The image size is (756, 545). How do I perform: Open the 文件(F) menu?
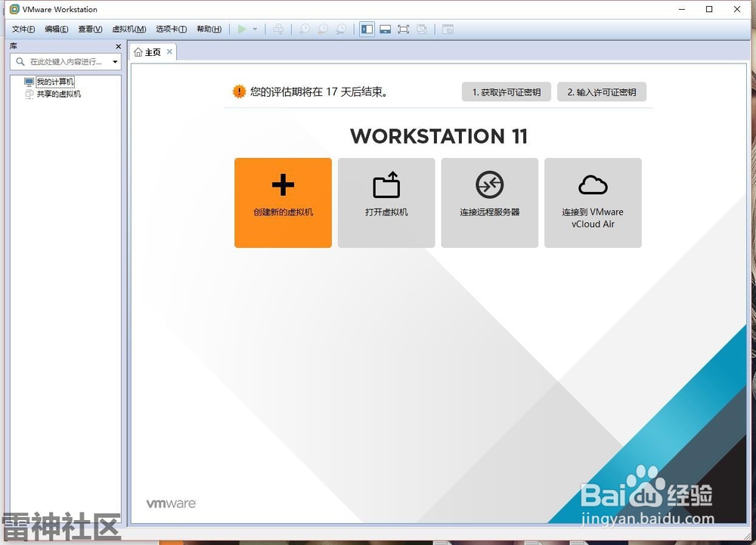(23, 29)
